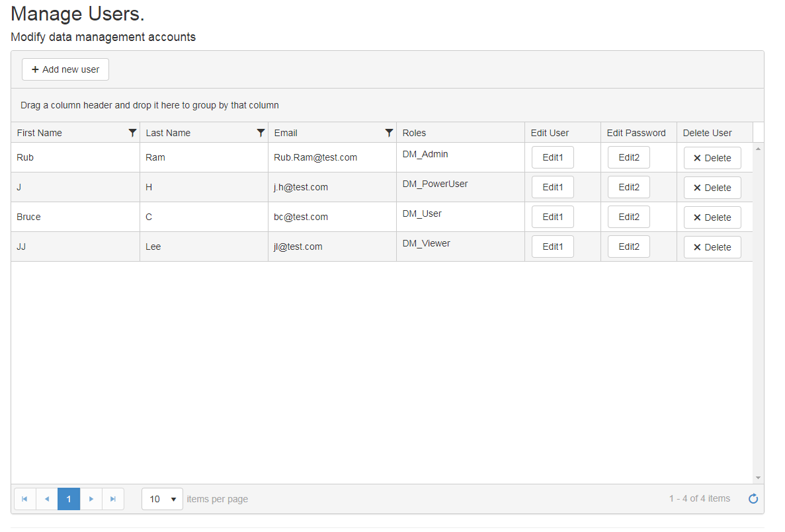Screen dimensions: 785x532
Task: Go to the first page of results
Action: pyautogui.click(x=24, y=499)
